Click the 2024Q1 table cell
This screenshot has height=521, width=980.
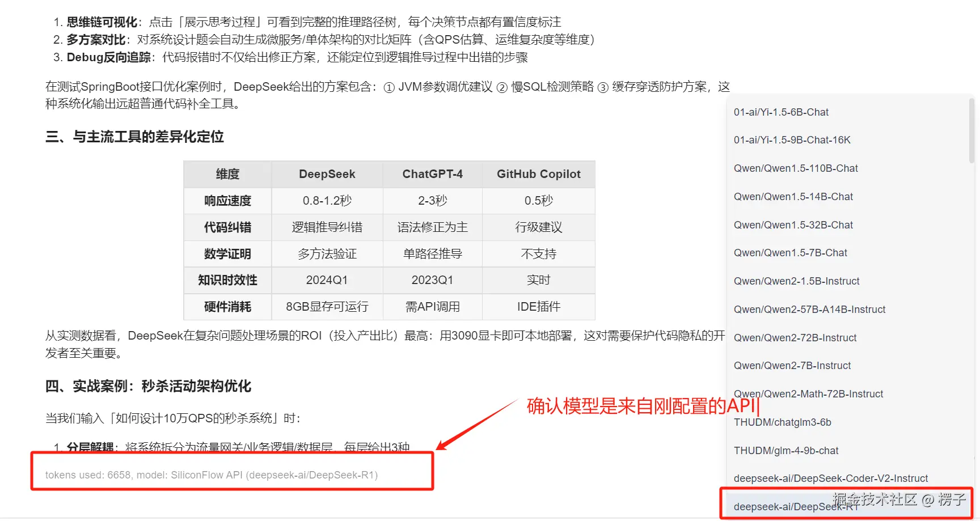click(327, 280)
